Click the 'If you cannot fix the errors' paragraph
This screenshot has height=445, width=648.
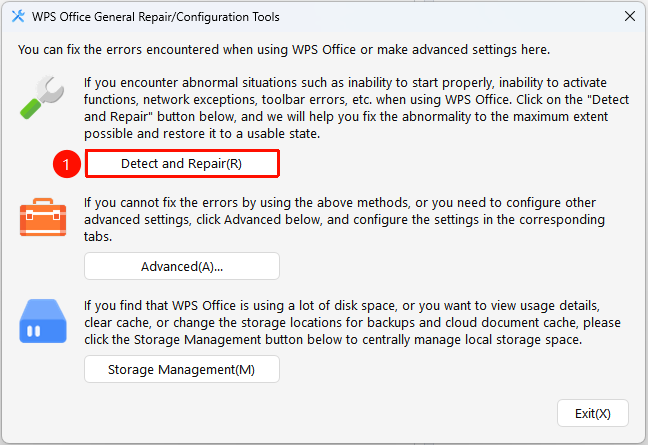(x=344, y=219)
